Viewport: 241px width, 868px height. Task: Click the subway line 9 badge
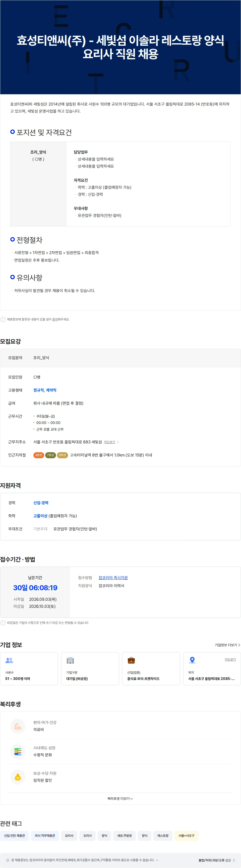63,455
